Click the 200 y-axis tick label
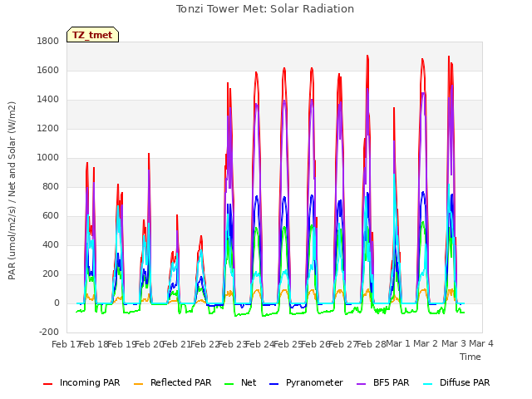This screenshot has height=399, width=532. tap(51, 274)
